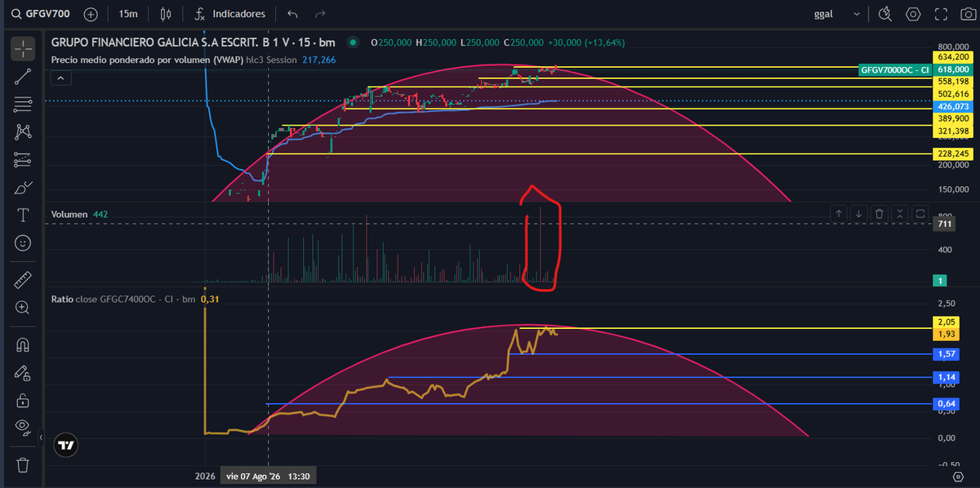Click the 426,073 blue VWAP price label

click(954, 106)
